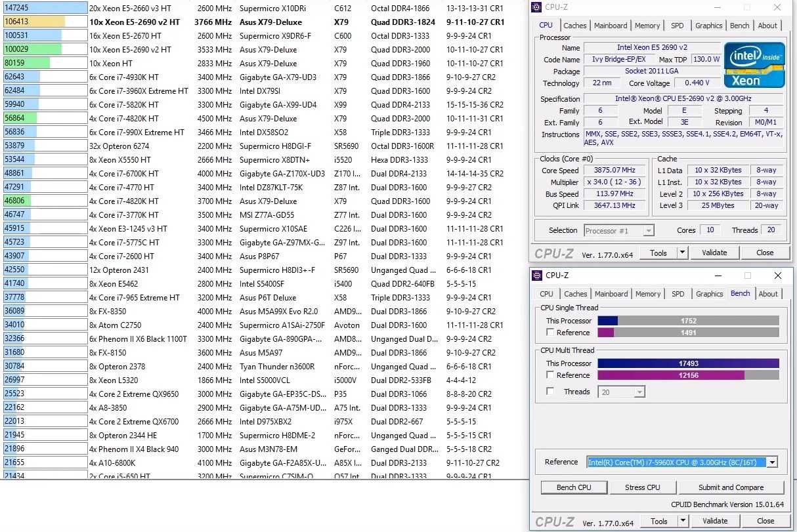Switch to Bench tab in the processor-info CPU-Z window
This screenshot has width=797, height=532.
point(740,26)
